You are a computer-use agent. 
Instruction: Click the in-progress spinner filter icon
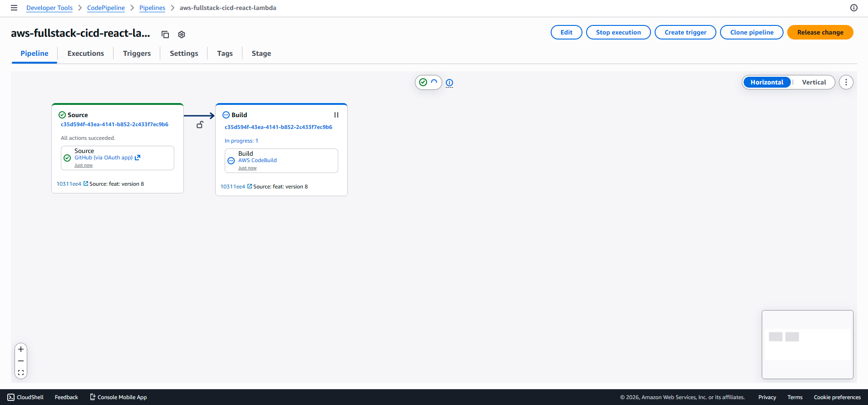tap(434, 82)
